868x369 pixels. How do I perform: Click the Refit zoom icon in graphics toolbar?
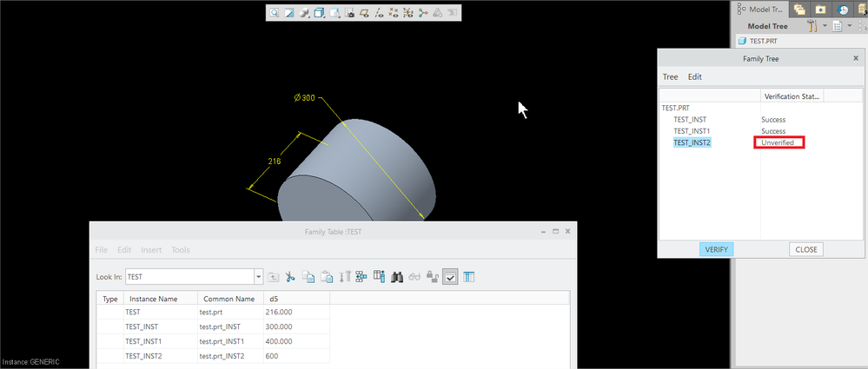coord(274,13)
